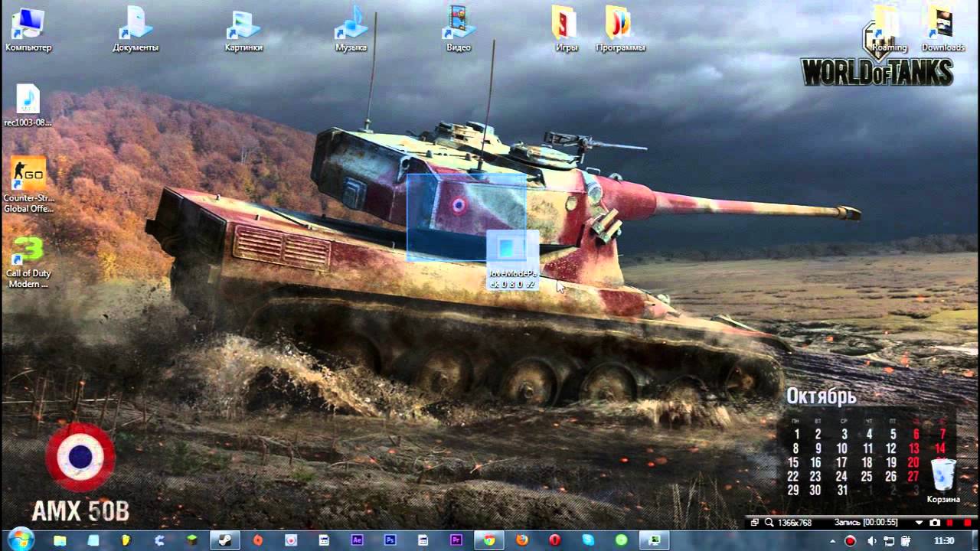This screenshot has width=980, height=551.
Task: Open the Картинки desktop shortcut
Action: [243, 29]
